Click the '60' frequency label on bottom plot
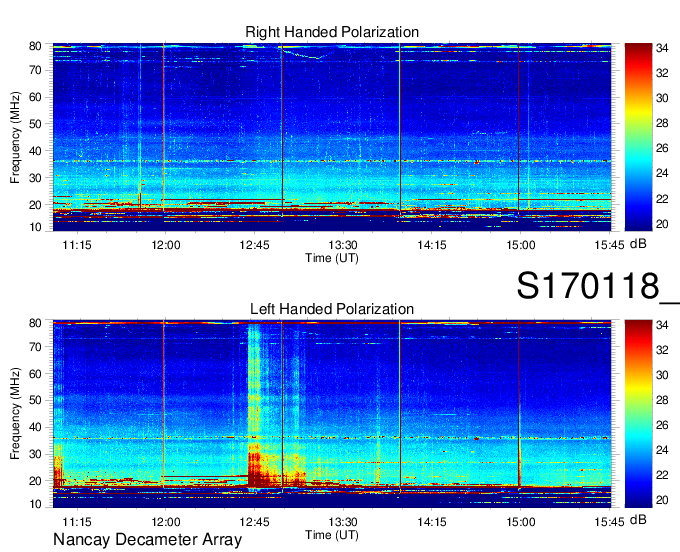The height and width of the screenshot is (552, 680). click(x=35, y=374)
